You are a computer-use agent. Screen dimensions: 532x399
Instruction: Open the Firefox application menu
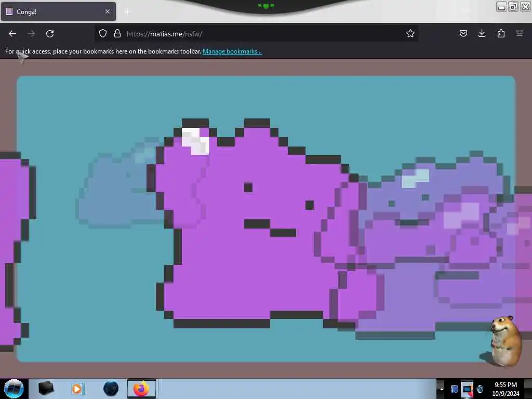[x=520, y=33]
